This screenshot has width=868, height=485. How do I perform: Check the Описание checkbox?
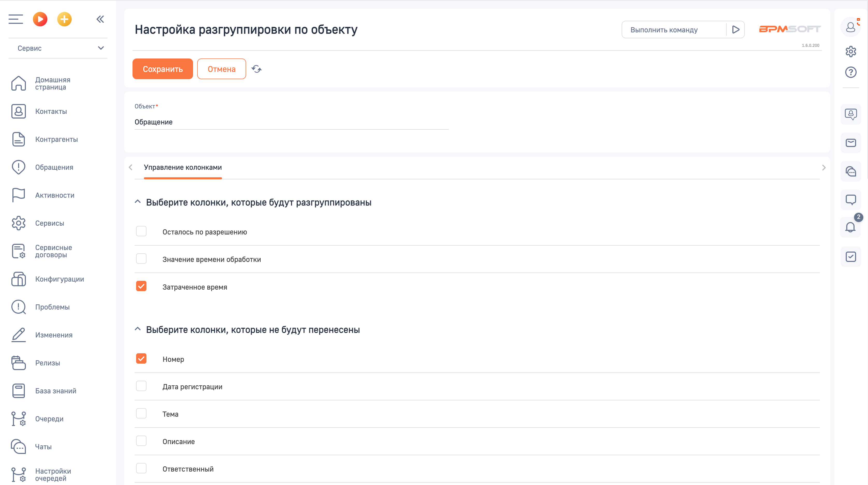tap(141, 441)
